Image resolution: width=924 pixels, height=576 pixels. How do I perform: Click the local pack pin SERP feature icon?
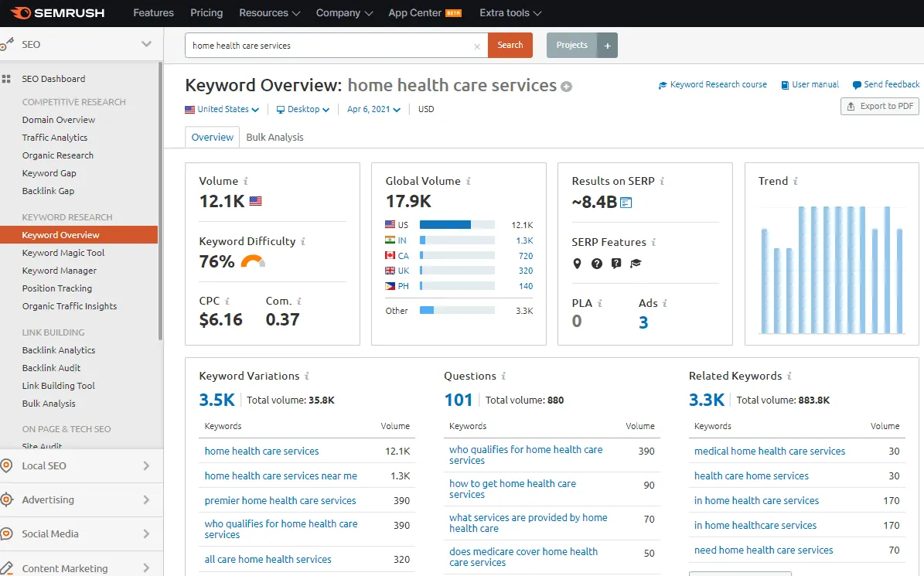[577, 264]
